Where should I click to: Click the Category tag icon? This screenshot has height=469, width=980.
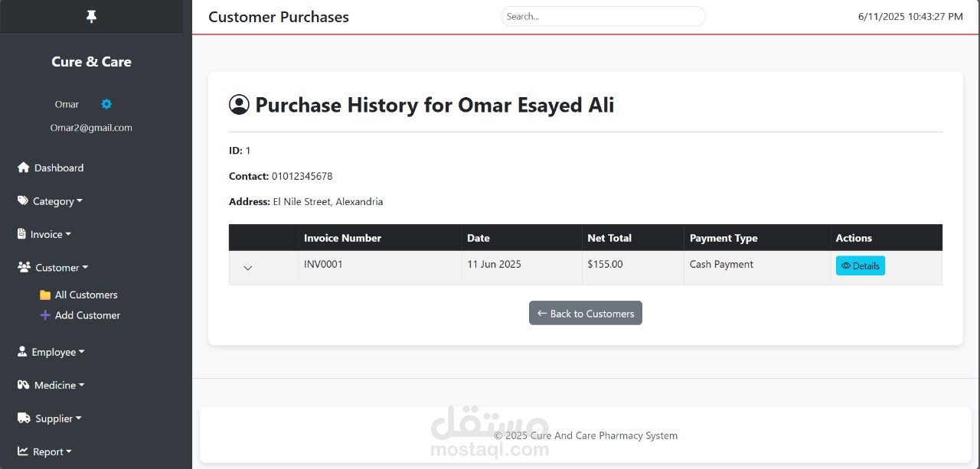pos(23,201)
